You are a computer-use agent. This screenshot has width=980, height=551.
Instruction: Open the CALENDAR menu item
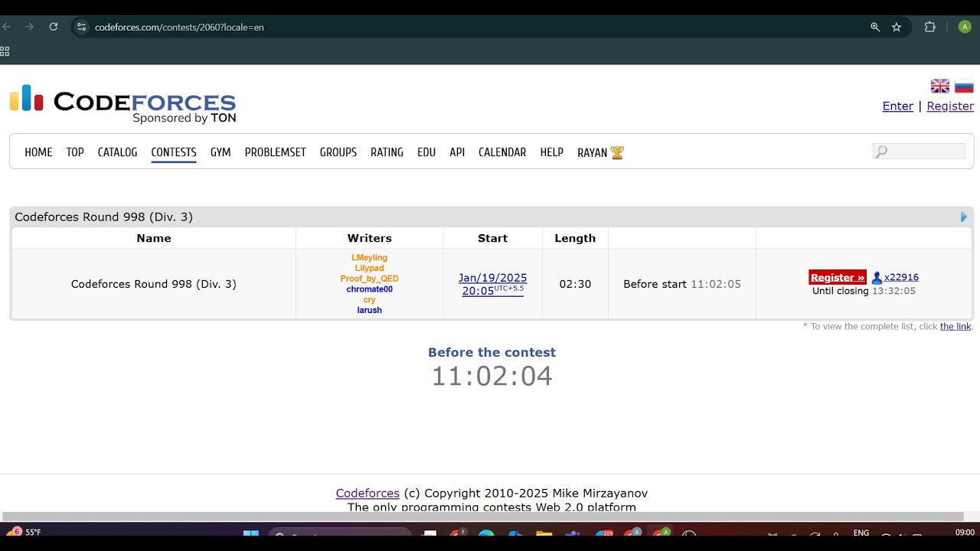(x=502, y=152)
